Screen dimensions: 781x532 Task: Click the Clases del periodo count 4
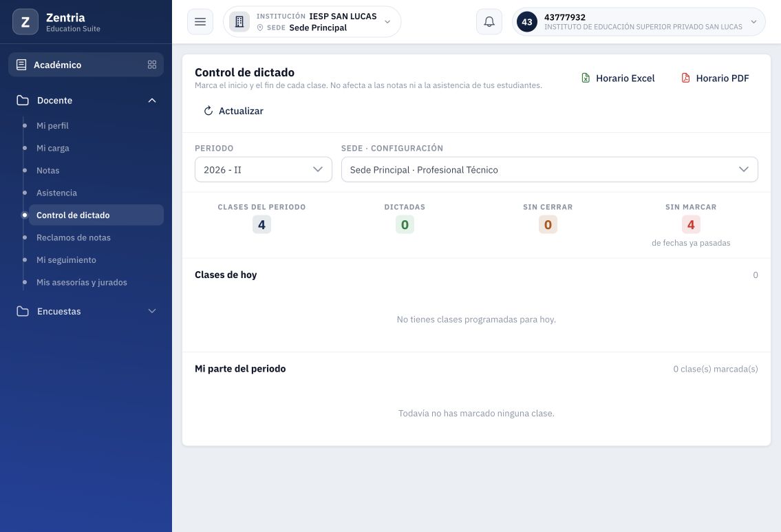(x=261, y=224)
